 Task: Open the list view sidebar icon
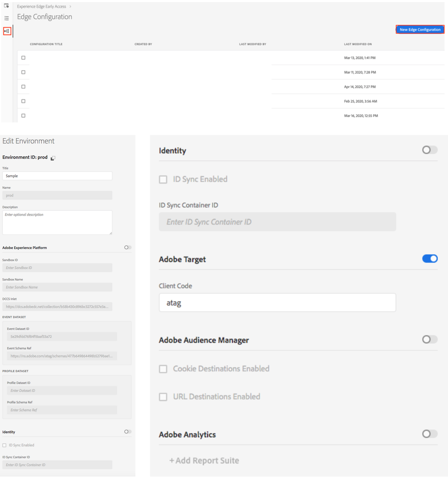tap(6, 18)
